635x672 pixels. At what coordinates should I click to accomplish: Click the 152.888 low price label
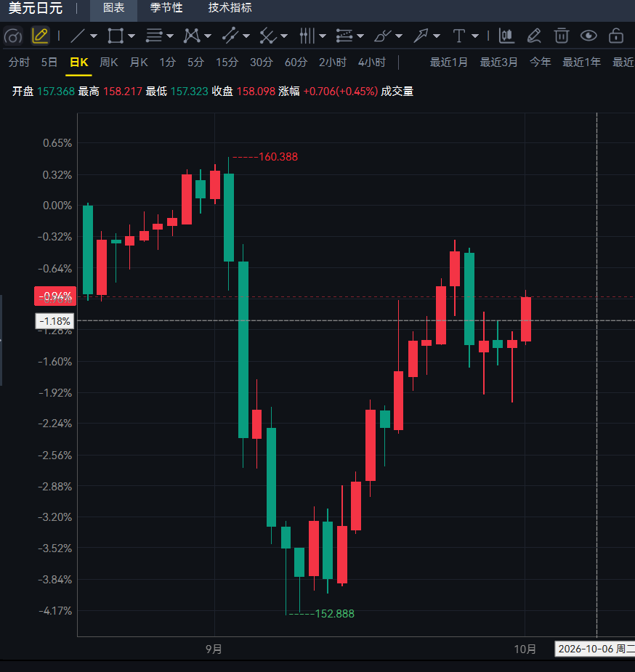[x=335, y=614]
